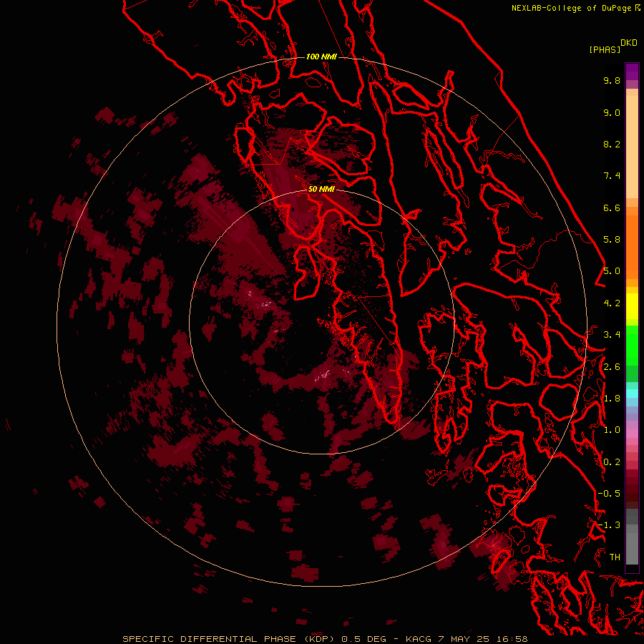The width and height of the screenshot is (644, 644).
Task: Pick the cyan legend swatch
Action: point(632,394)
